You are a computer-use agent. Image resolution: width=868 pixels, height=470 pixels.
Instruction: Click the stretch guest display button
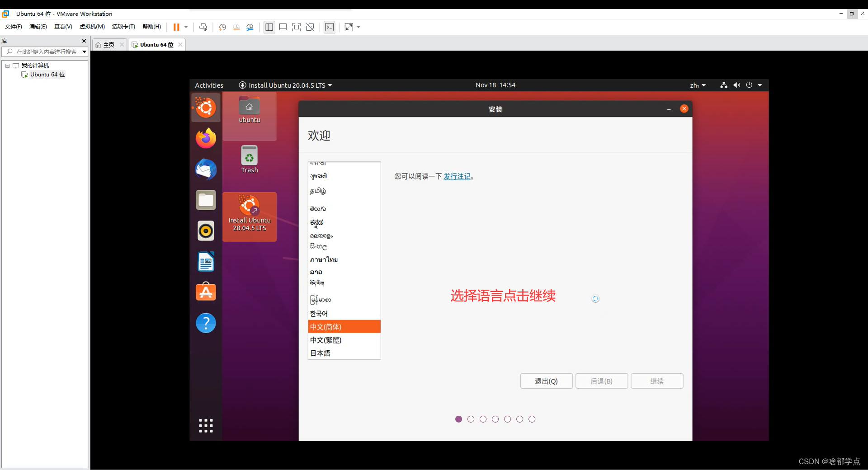point(349,27)
